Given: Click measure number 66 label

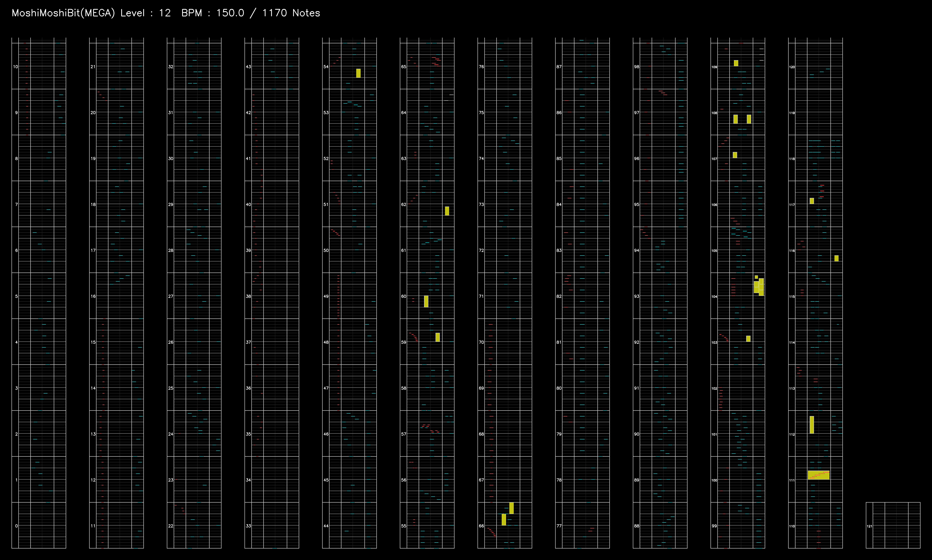Looking at the screenshot, I should tap(481, 526).
